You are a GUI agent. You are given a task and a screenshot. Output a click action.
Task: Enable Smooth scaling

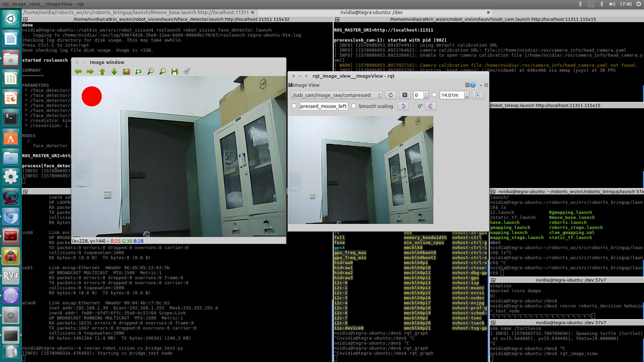pos(354,106)
